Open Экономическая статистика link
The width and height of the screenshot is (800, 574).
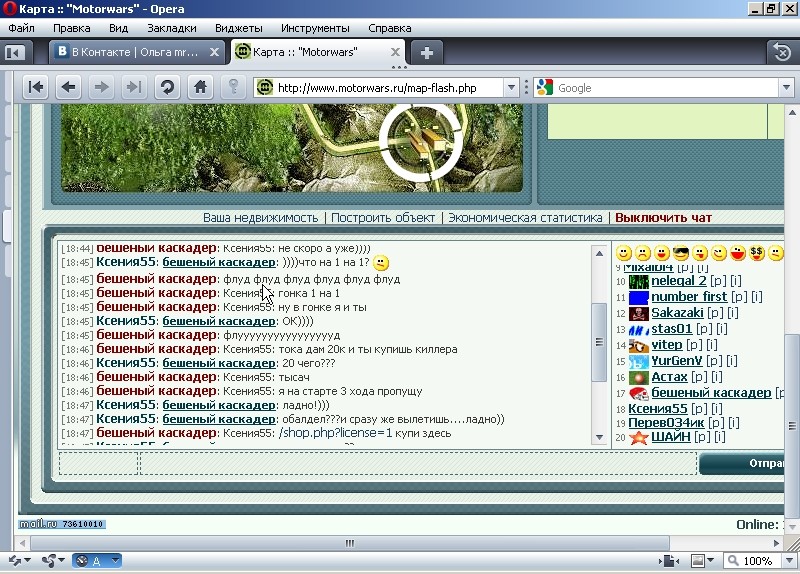point(526,218)
